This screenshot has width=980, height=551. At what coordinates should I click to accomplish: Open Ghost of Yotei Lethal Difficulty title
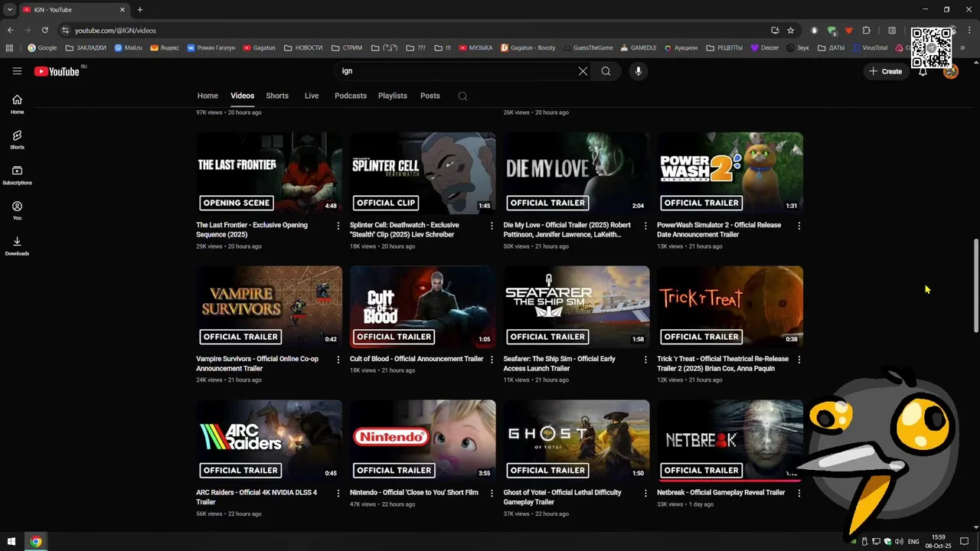pos(562,497)
